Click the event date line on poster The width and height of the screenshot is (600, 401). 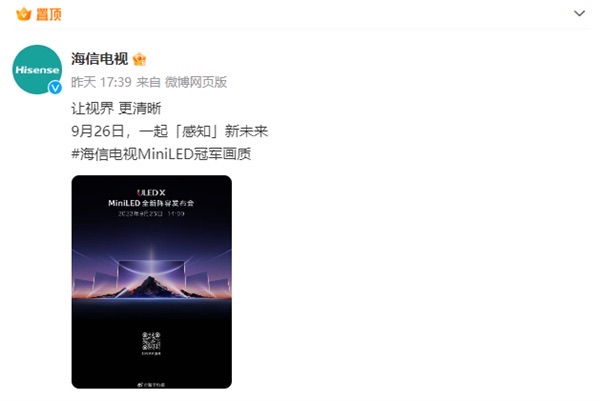(151, 214)
